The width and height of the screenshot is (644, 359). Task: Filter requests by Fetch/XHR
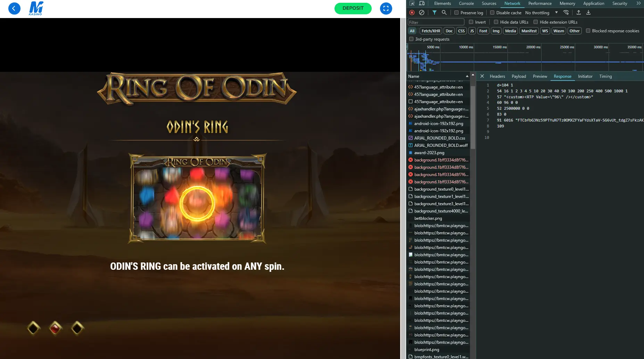tap(431, 31)
